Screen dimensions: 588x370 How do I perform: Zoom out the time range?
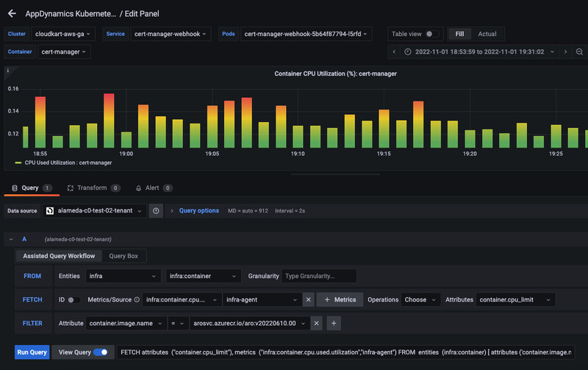pyautogui.click(x=579, y=51)
